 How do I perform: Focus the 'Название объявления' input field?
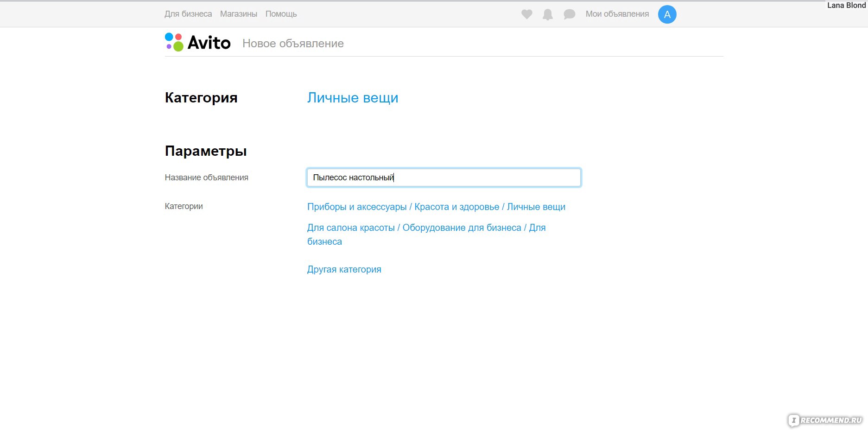point(444,178)
